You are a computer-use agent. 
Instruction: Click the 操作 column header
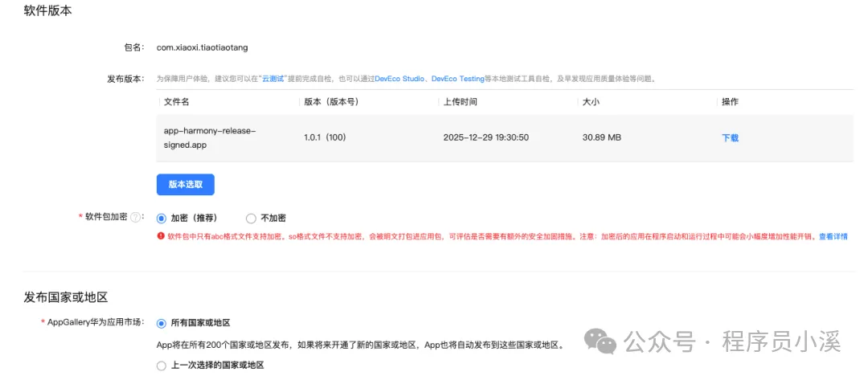click(x=730, y=102)
